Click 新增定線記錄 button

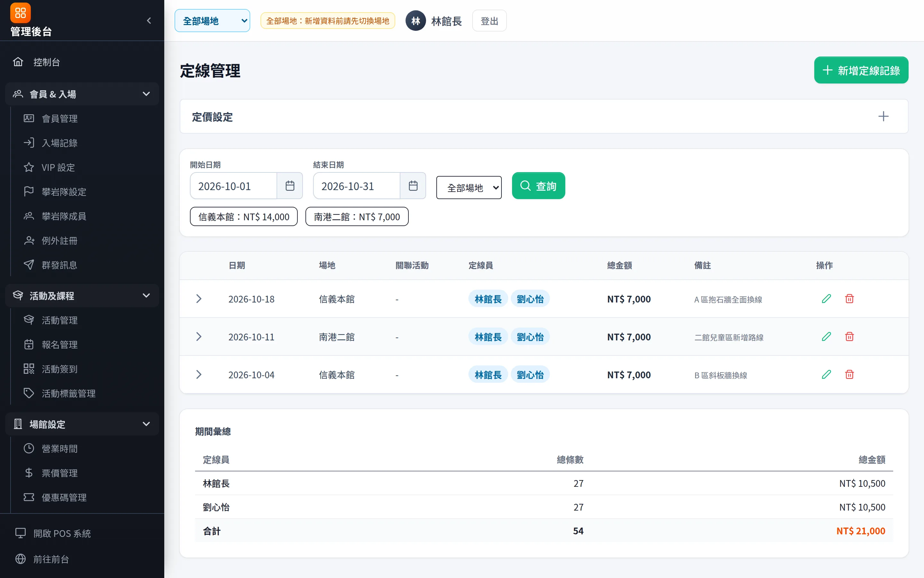click(x=861, y=70)
